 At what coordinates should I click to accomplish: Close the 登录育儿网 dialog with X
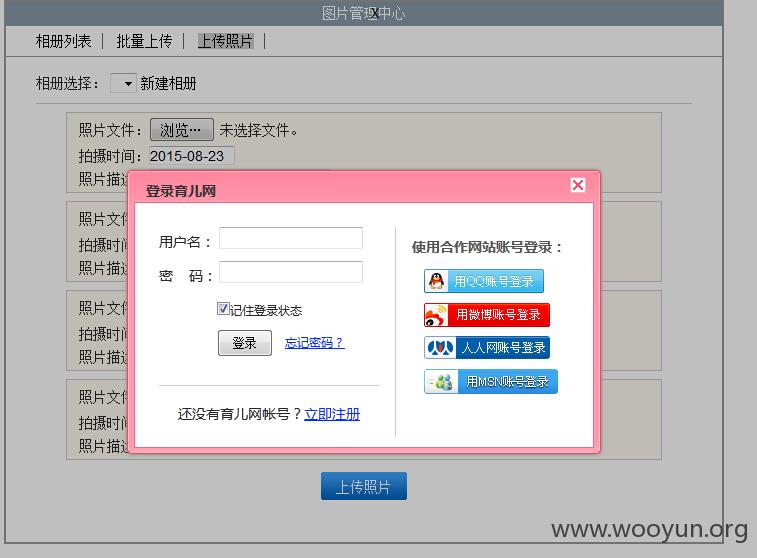tap(577, 185)
